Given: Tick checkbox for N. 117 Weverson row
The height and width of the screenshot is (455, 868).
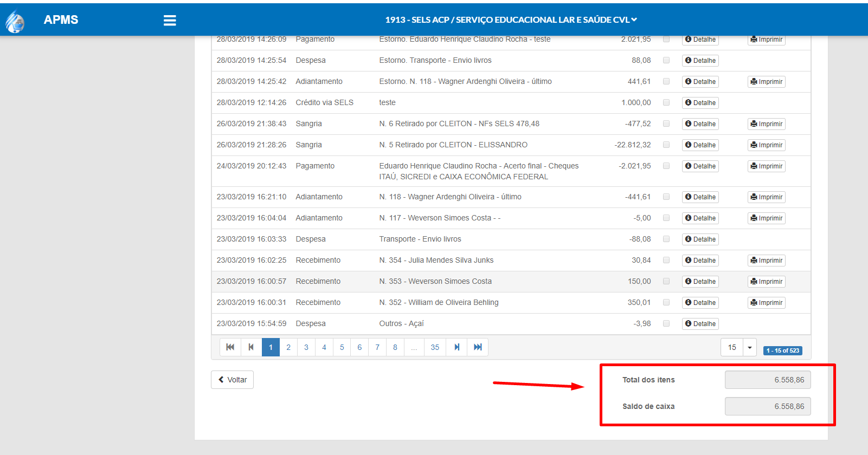Looking at the screenshot, I should click(x=666, y=218).
